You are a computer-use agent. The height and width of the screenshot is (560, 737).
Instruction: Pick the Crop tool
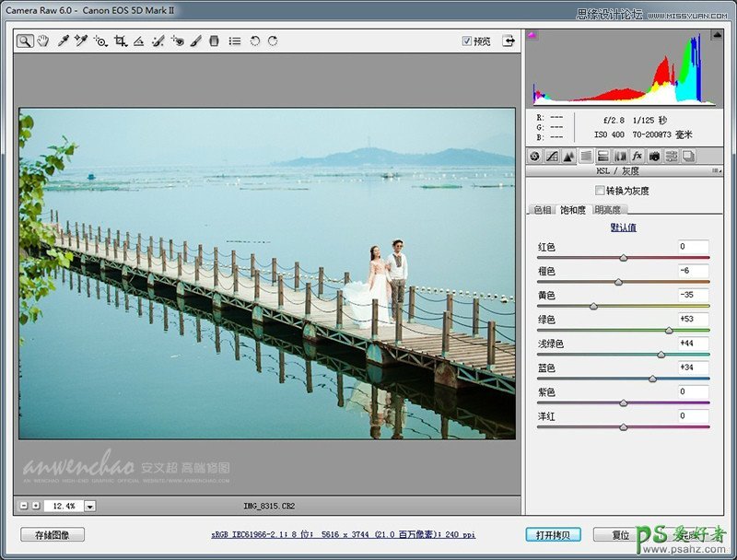coord(121,41)
